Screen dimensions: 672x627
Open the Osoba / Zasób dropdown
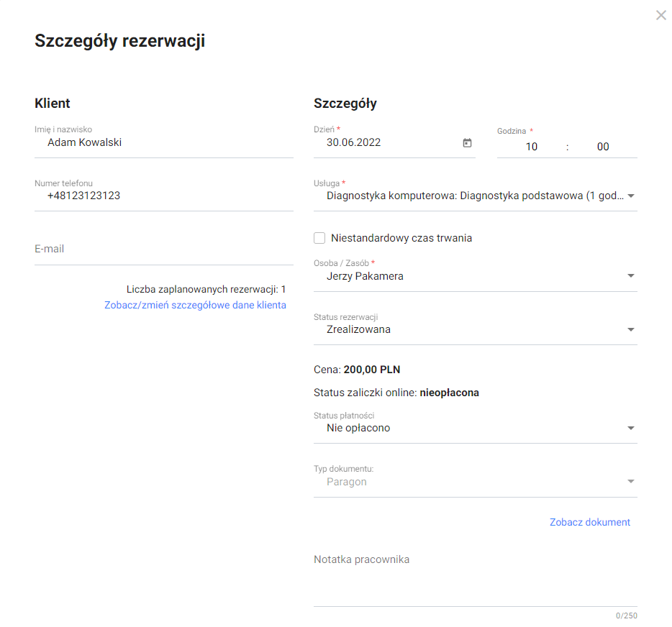pos(630,276)
